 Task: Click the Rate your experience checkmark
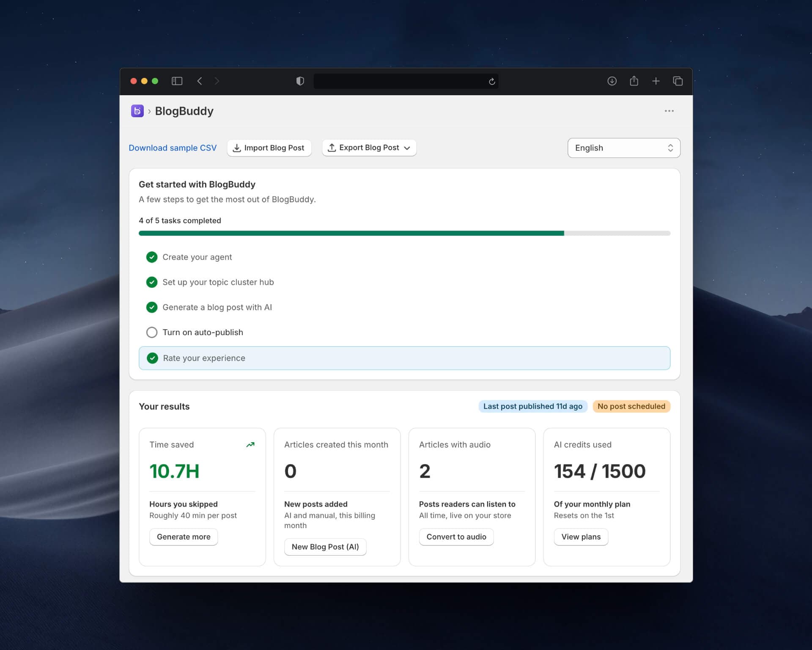[152, 358]
